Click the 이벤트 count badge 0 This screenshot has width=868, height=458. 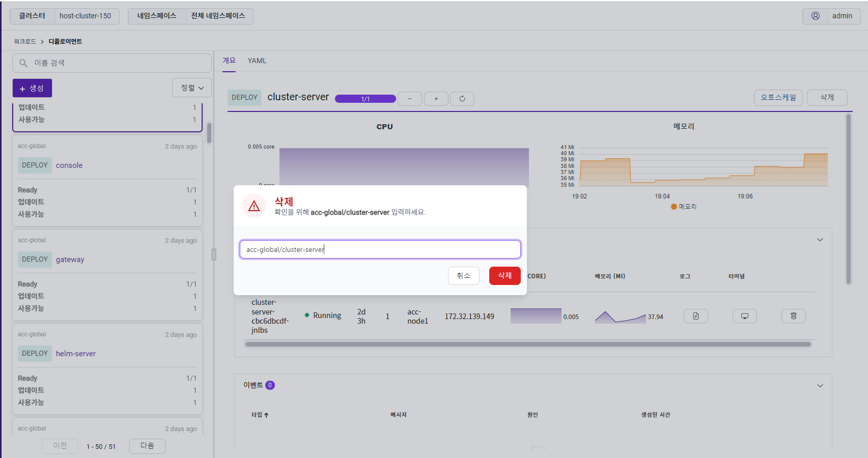tap(270, 385)
